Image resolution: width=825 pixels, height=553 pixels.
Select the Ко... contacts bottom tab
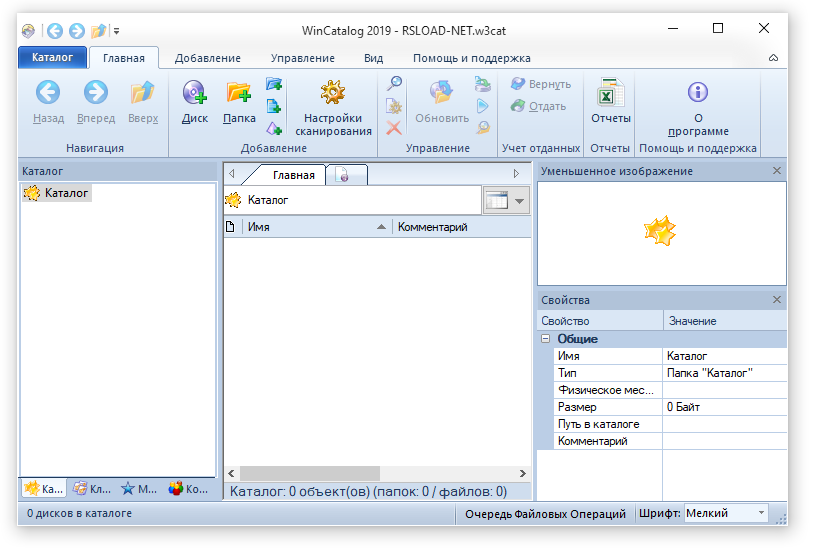coord(188,489)
